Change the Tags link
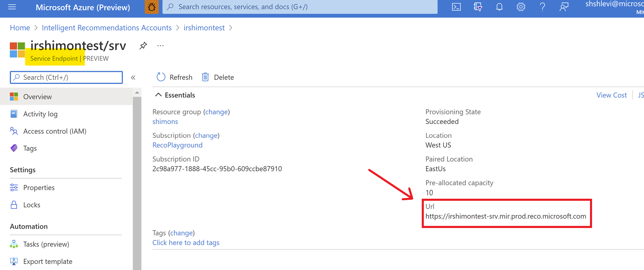This screenshot has width=644, height=270. (182, 233)
